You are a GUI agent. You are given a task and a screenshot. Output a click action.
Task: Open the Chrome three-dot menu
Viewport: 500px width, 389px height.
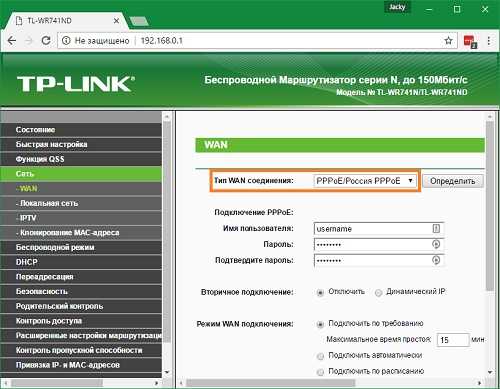[489, 41]
